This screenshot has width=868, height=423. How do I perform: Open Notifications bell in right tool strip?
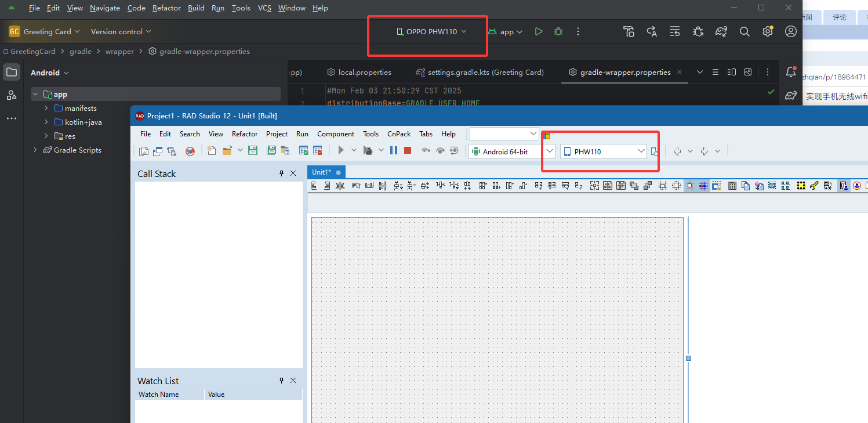791,72
